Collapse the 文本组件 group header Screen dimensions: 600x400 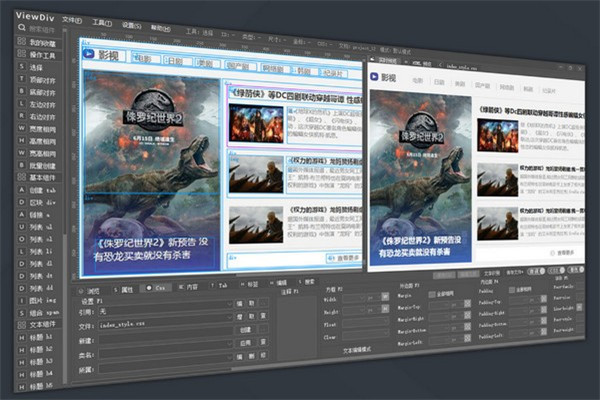(x=38, y=325)
